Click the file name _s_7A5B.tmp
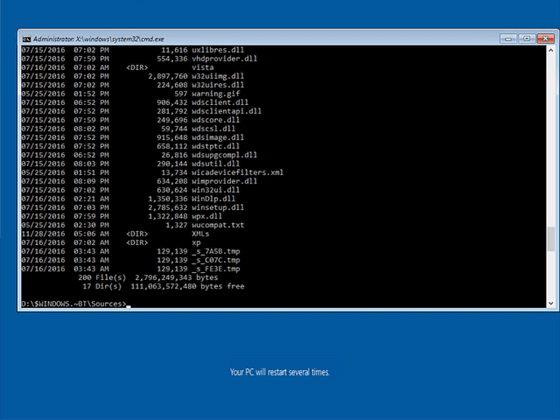The image size is (560, 420). pos(216,251)
